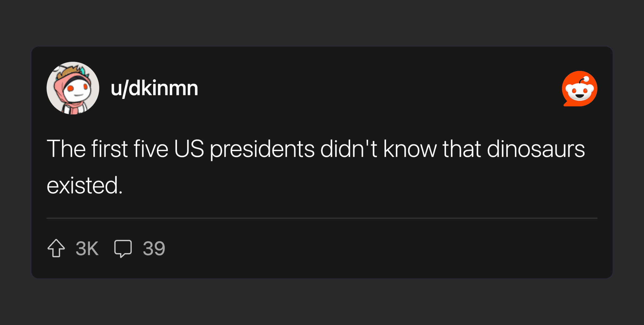Click the word "didn't" in the post
This screenshot has width=644, height=325.
(349, 149)
